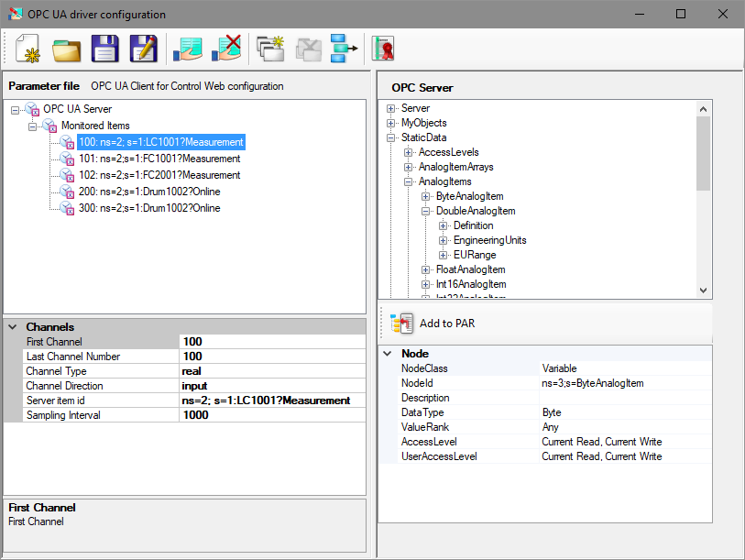Click the Channel Type value real
The width and height of the screenshot is (745, 560).
[272, 371]
